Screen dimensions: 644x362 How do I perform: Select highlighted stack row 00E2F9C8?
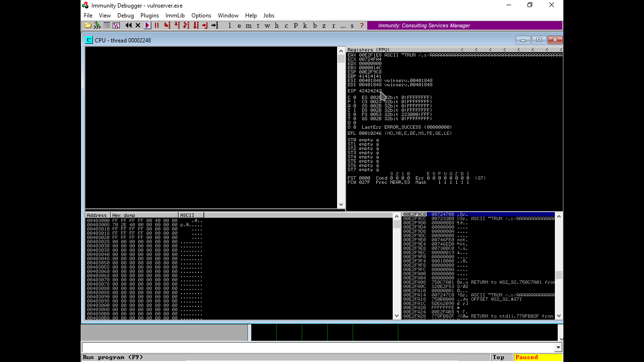click(479, 214)
